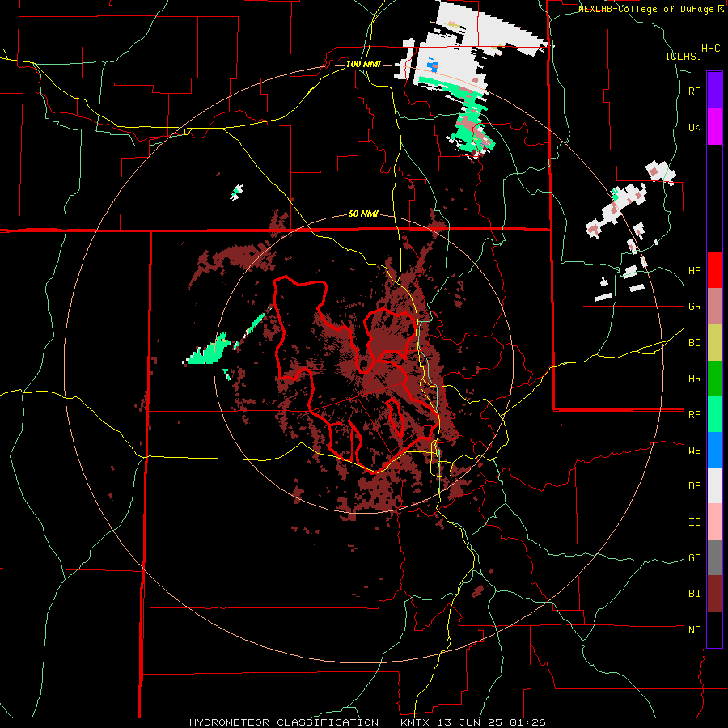The image size is (728, 728).
Task: Click the BI legend label
Action: point(694,594)
